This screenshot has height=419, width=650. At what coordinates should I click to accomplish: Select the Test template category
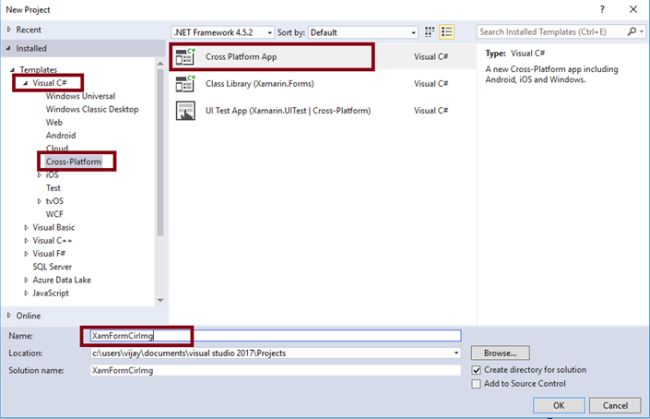point(53,188)
